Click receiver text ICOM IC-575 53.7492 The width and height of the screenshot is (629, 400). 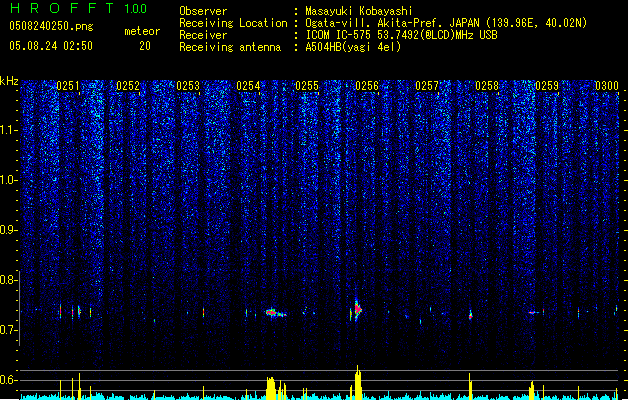[x=376, y=35]
